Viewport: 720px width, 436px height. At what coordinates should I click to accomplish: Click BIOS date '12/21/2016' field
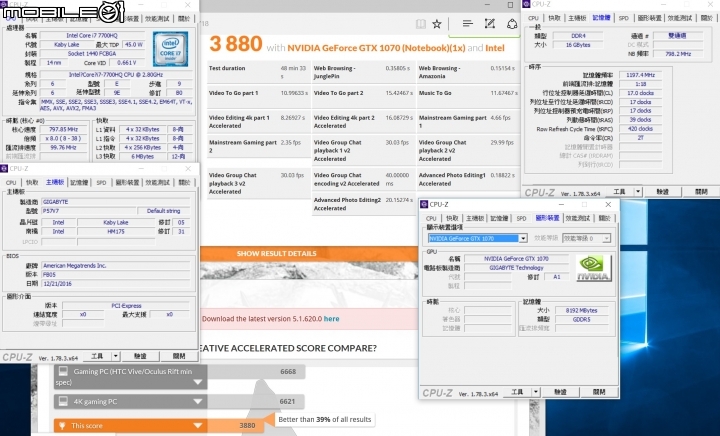(116, 284)
